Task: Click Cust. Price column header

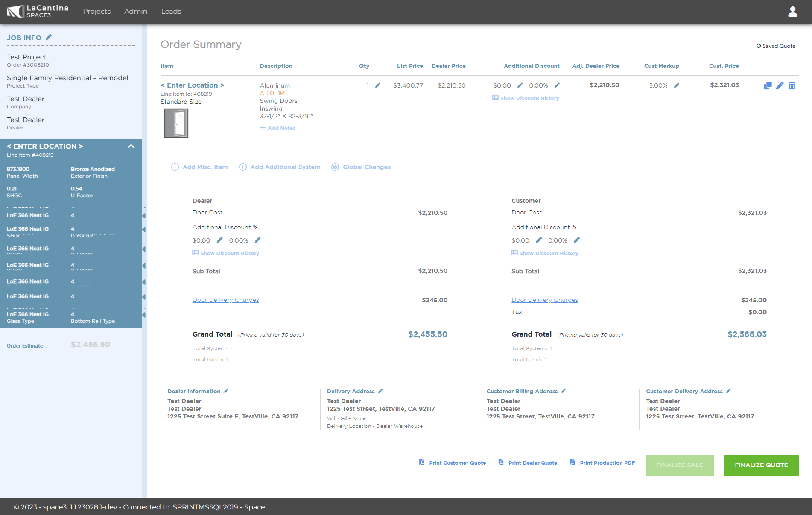Action: point(724,66)
